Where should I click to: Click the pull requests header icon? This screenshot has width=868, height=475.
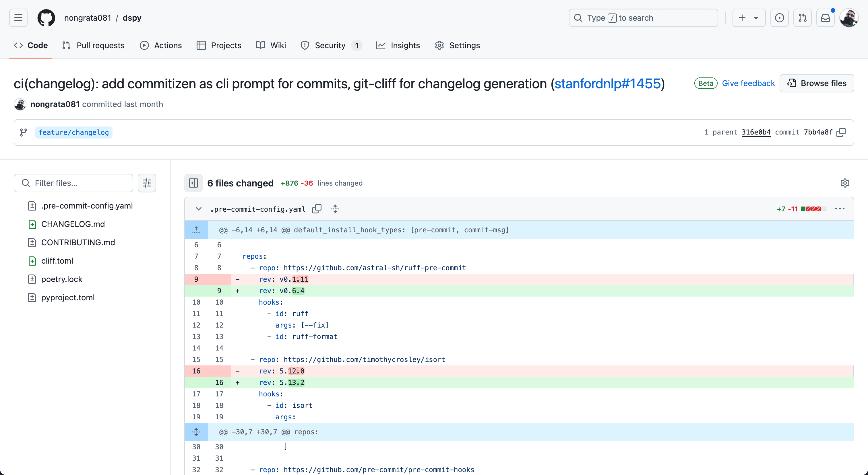click(x=802, y=18)
